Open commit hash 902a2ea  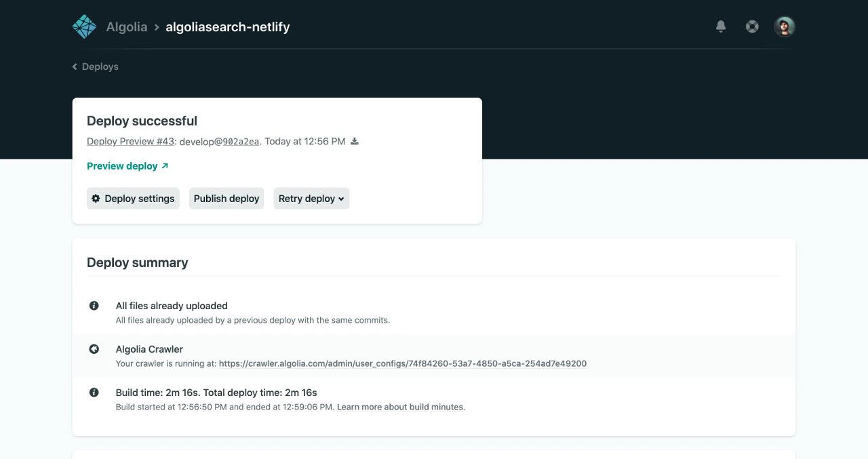click(241, 142)
